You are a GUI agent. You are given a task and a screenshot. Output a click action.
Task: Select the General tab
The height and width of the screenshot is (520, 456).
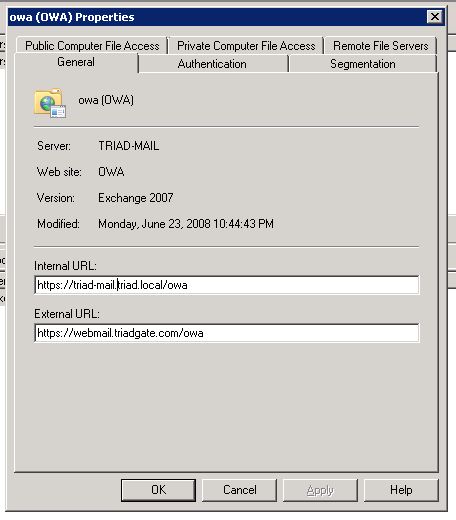point(76,62)
